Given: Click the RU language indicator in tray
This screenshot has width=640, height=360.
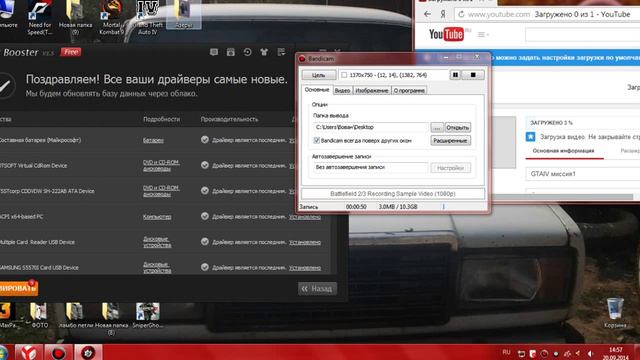Looking at the screenshot, I should coord(507,352).
